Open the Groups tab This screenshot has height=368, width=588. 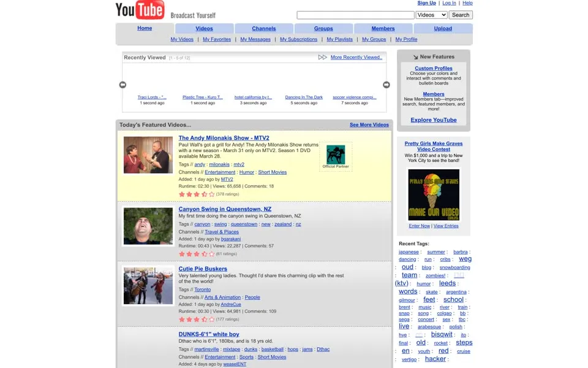[323, 29]
